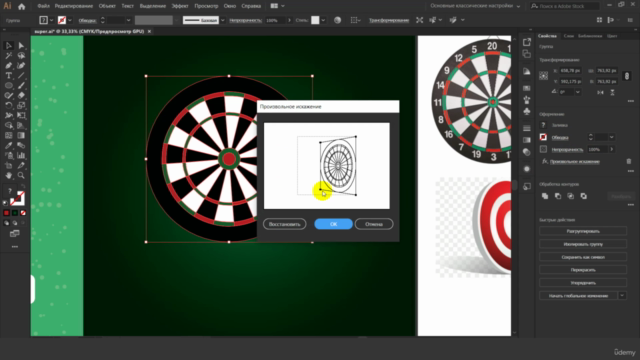Switch to the Библиотеки tab

pyautogui.click(x=590, y=36)
